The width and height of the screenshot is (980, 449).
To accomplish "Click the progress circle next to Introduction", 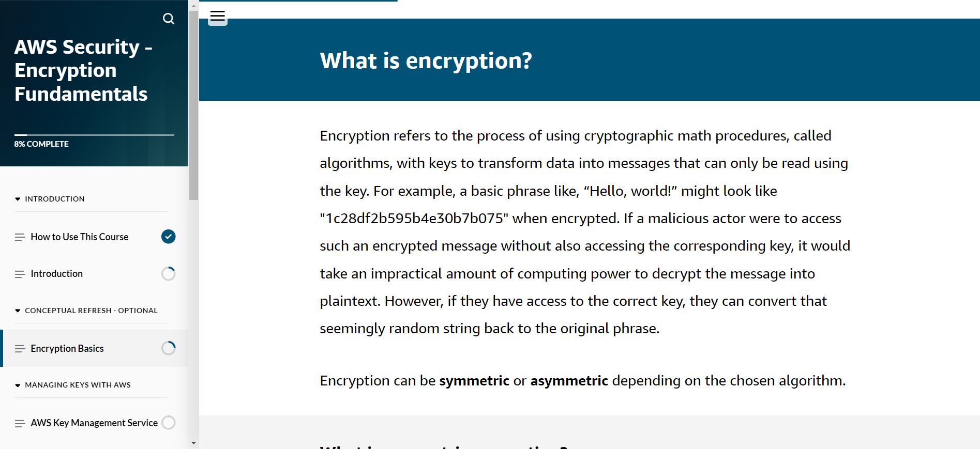I will [168, 274].
